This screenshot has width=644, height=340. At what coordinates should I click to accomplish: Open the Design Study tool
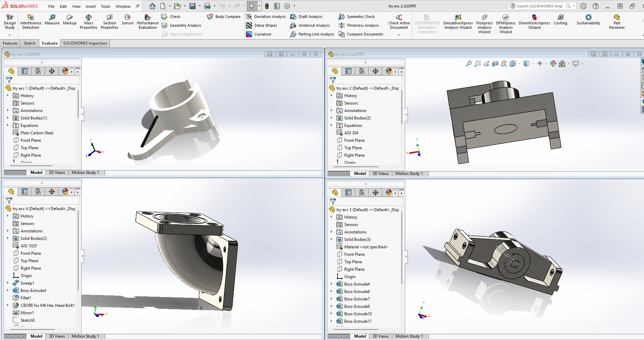[x=9, y=22]
